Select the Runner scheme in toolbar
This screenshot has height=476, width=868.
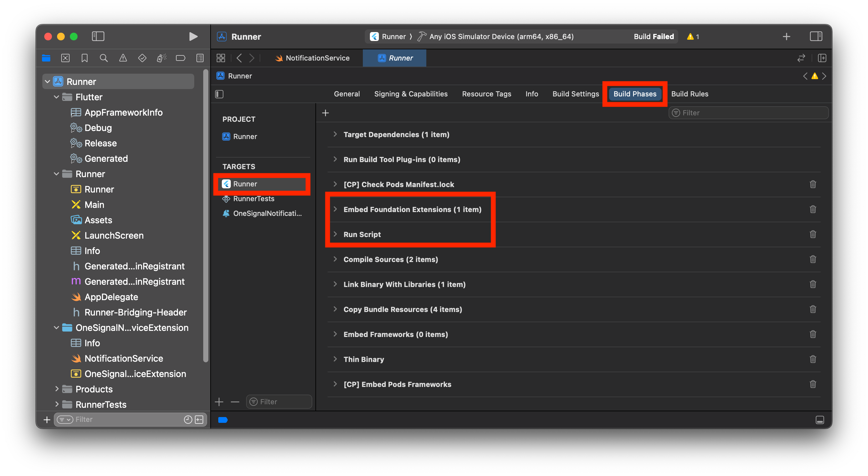tap(388, 36)
